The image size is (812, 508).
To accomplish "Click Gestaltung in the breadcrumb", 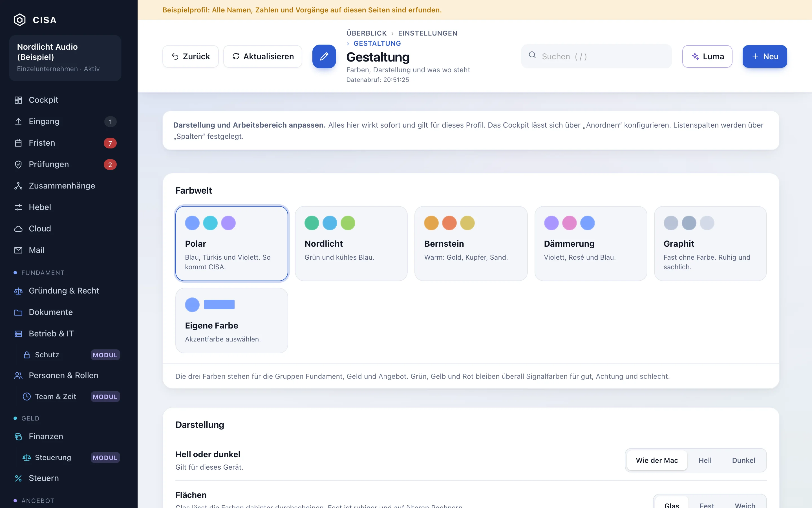I will (x=377, y=43).
